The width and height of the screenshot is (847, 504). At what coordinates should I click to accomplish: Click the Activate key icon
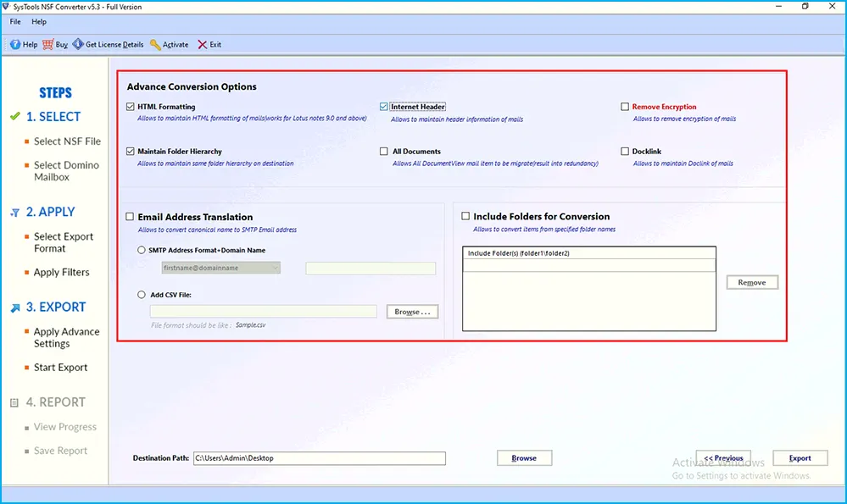click(x=155, y=44)
